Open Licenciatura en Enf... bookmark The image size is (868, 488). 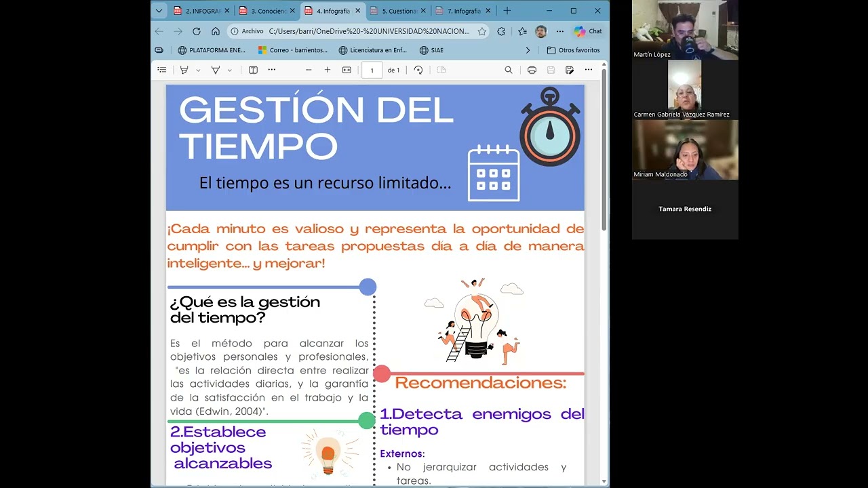coord(373,50)
